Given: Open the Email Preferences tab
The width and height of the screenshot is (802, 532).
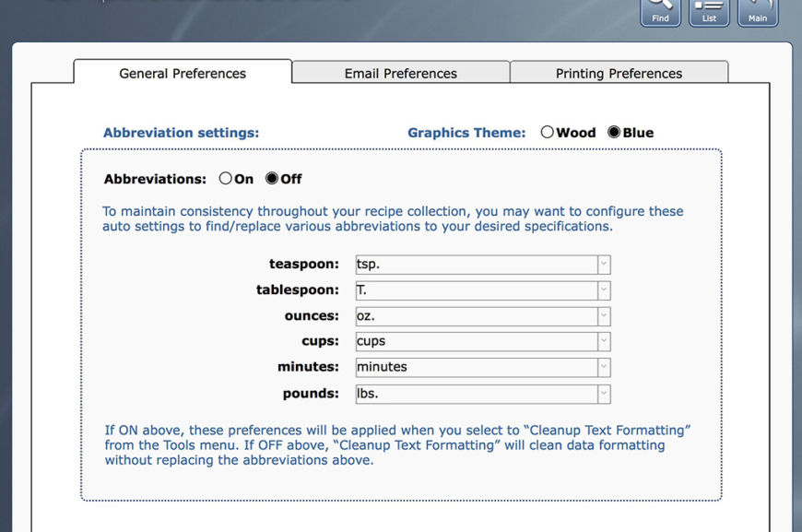Looking at the screenshot, I should 400,73.
